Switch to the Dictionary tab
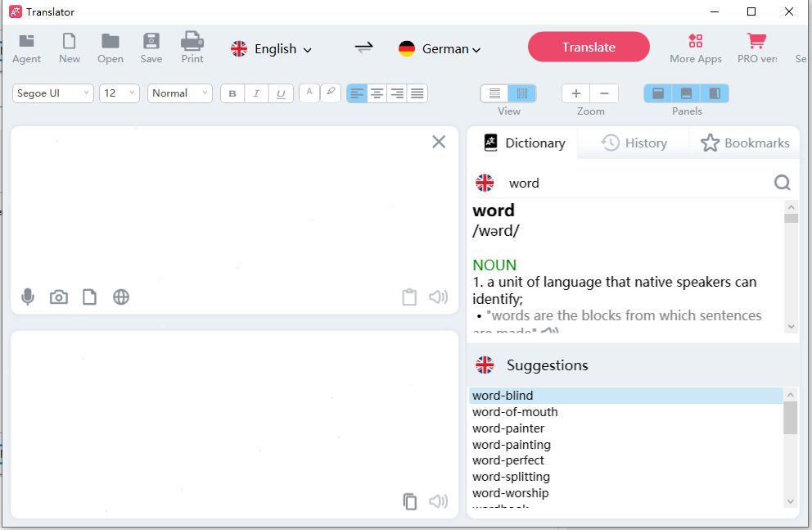 (524, 143)
